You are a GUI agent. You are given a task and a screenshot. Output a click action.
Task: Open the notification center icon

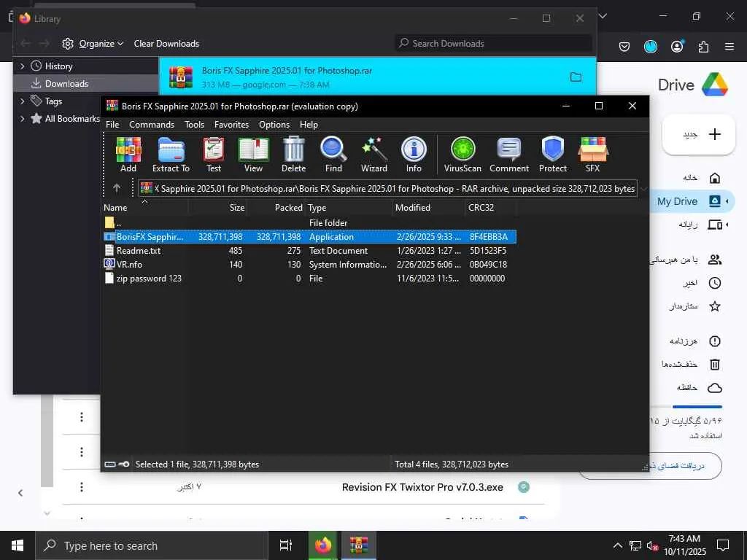723,545
